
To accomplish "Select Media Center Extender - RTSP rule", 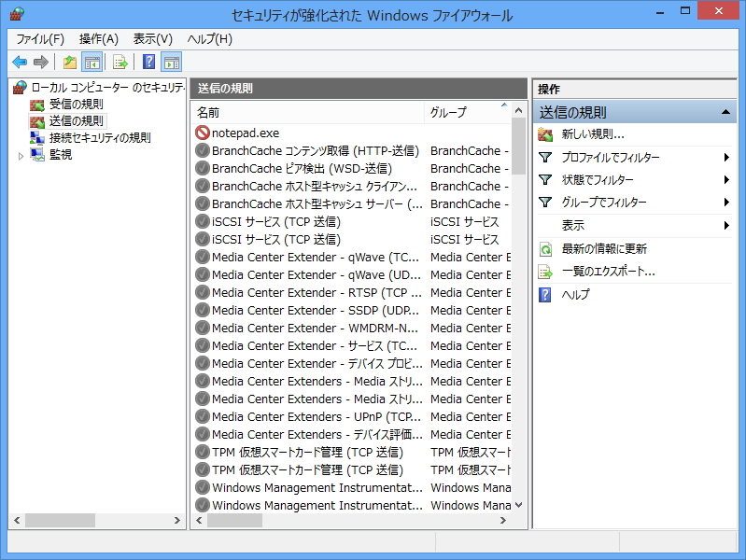I will point(317,293).
